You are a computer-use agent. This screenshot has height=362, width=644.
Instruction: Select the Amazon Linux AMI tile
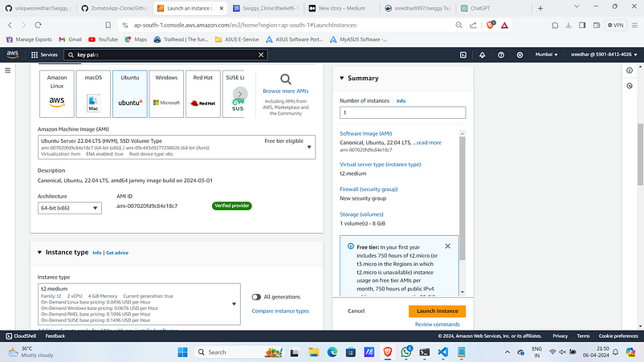pos(57,94)
